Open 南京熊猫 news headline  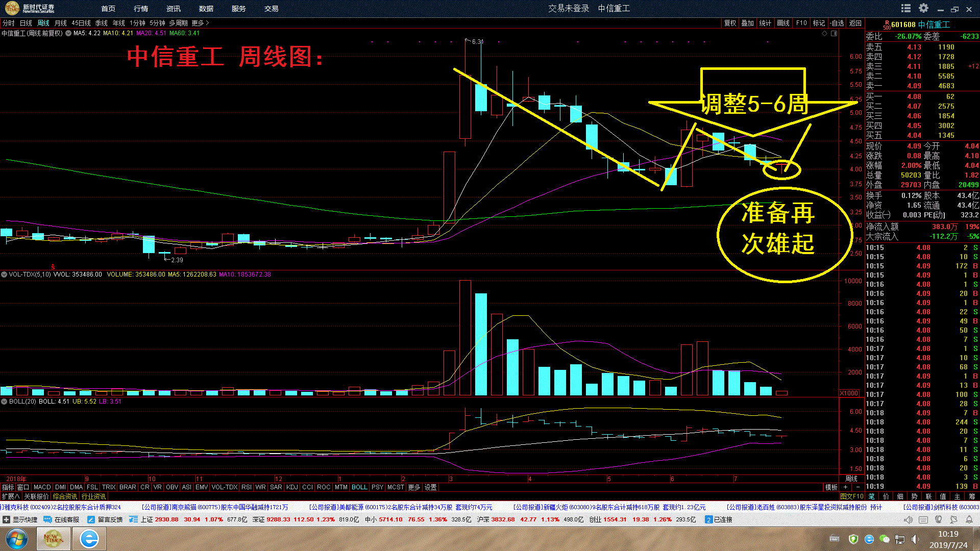214,507
